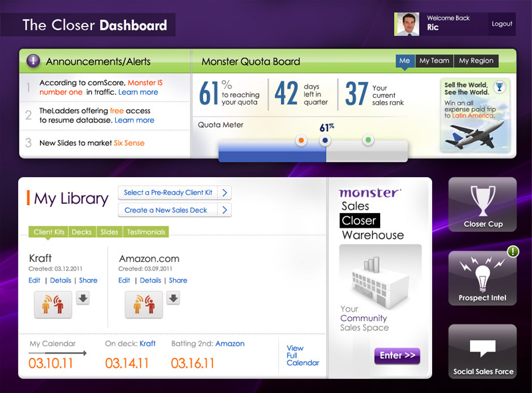Screen dimensions: 532x393
Task: Expand Create a New Sales Deck
Action: point(174,210)
